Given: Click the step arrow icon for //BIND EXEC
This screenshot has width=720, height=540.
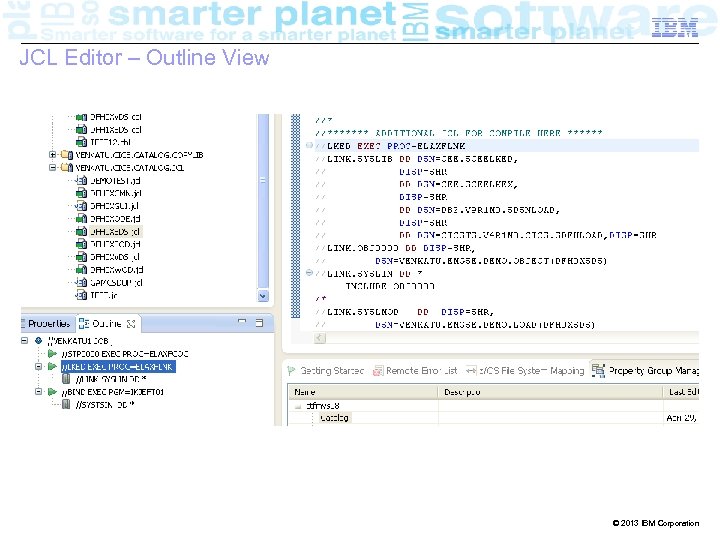Looking at the screenshot, I should 52,392.
